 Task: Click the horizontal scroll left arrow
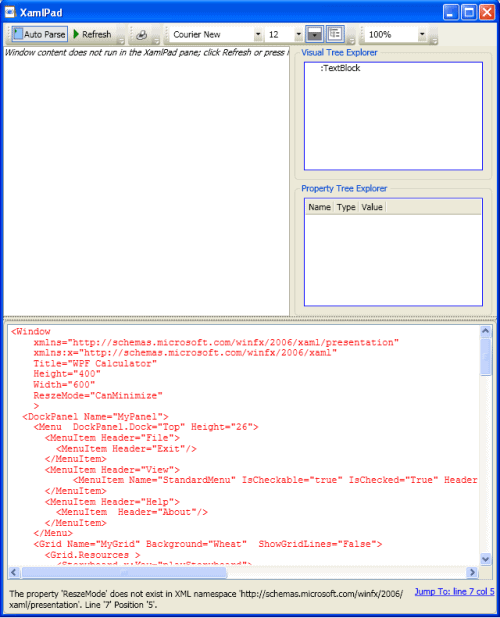[14, 572]
